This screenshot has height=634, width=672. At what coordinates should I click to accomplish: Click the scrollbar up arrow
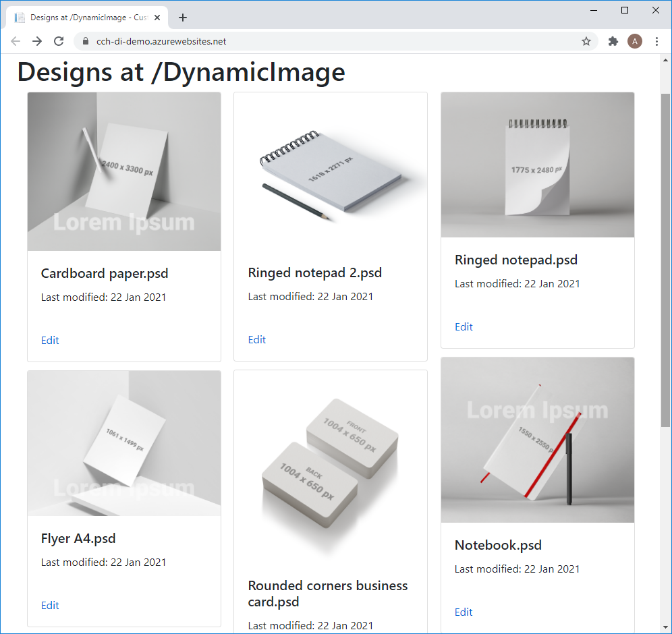pyautogui.click(x=665, y=61)
